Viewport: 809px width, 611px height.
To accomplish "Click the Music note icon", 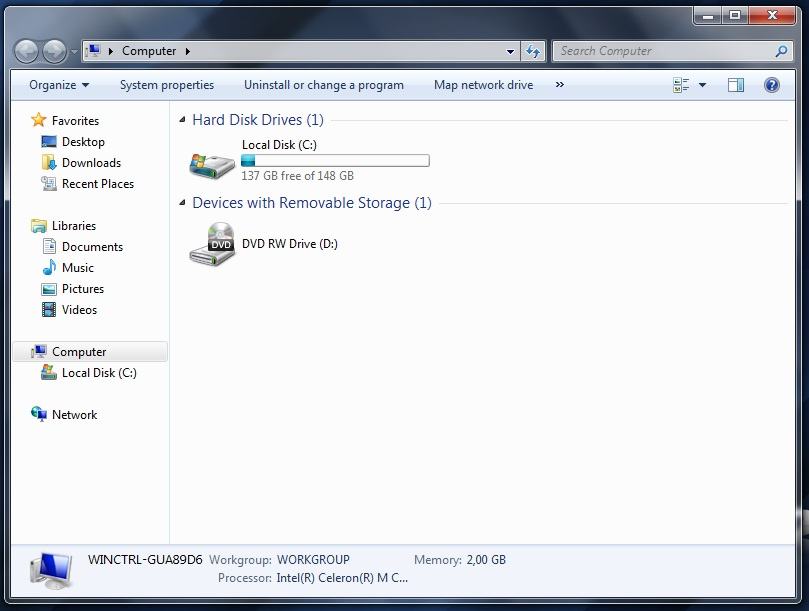I will [49, 267].
